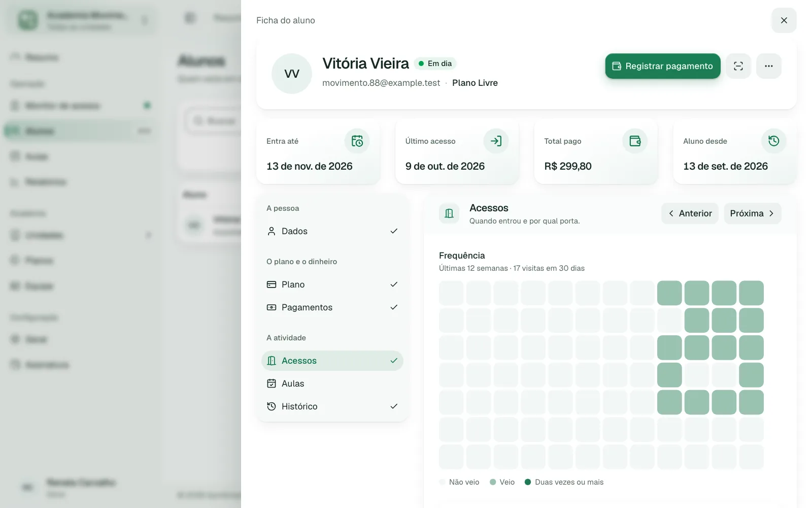Click the Plano Livre label
This screenshot has width=812, height=508.
(475, 83)
